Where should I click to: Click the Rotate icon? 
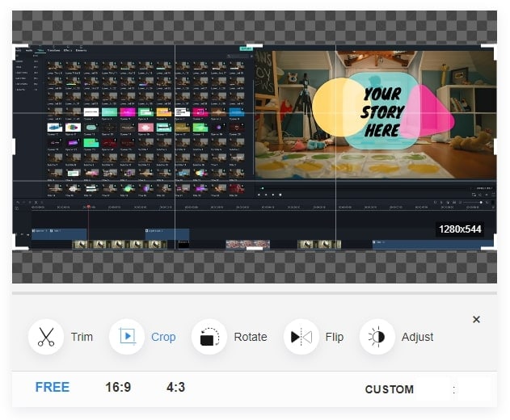coord(209,337)
